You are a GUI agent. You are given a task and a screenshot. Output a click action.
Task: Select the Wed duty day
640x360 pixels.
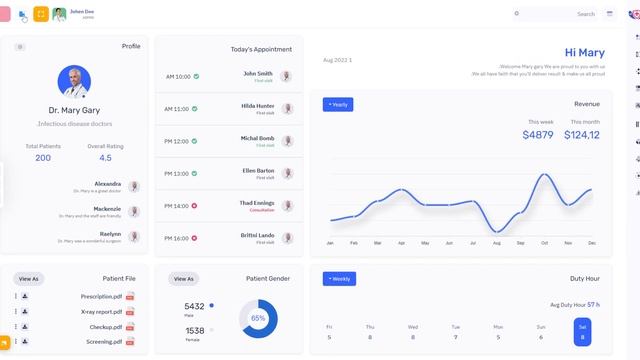(x=413, y=332)
